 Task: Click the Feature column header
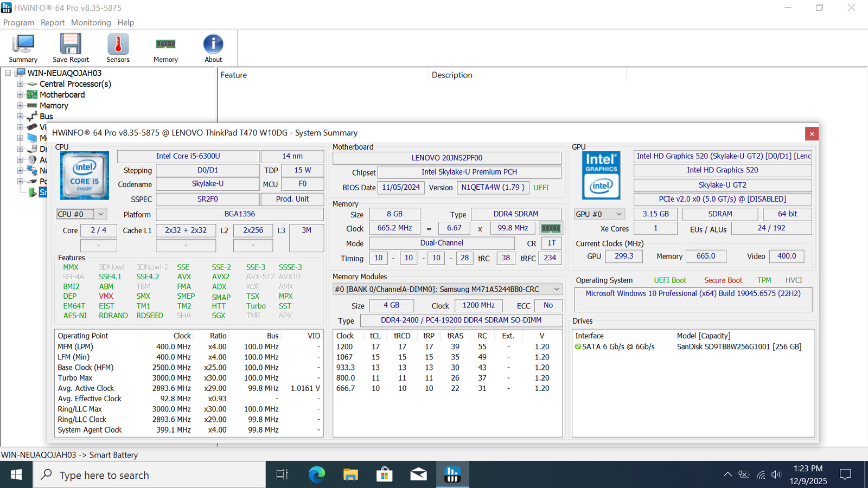pyautogui.click(x=323, y=75)
